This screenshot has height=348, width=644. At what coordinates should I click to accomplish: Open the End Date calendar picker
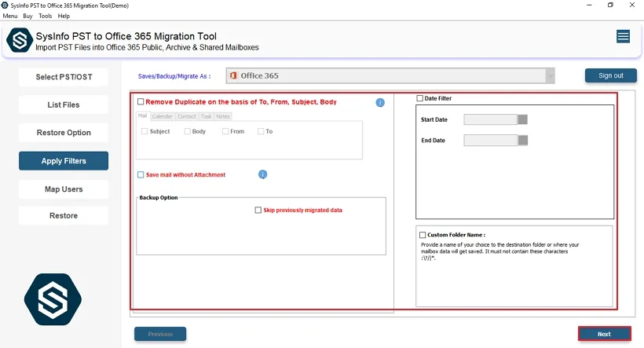(x=522, y=141)
